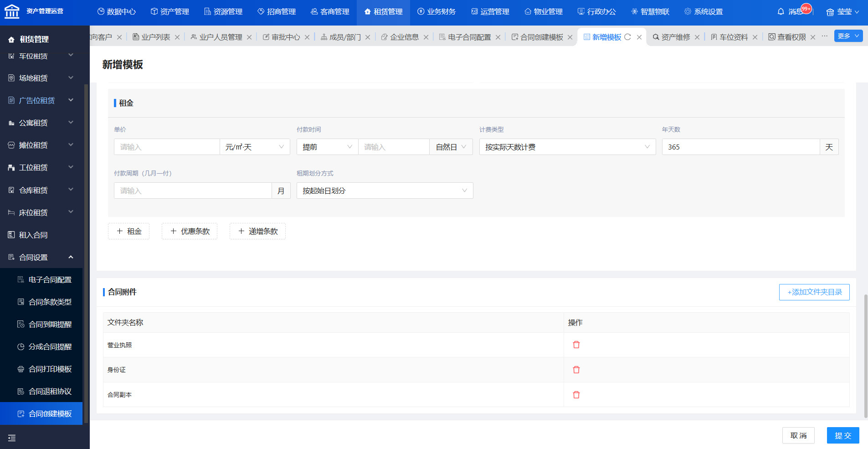Click trash icon for 合同副本
This screenshot has height=449, width=868.
(x=576, y=395)
